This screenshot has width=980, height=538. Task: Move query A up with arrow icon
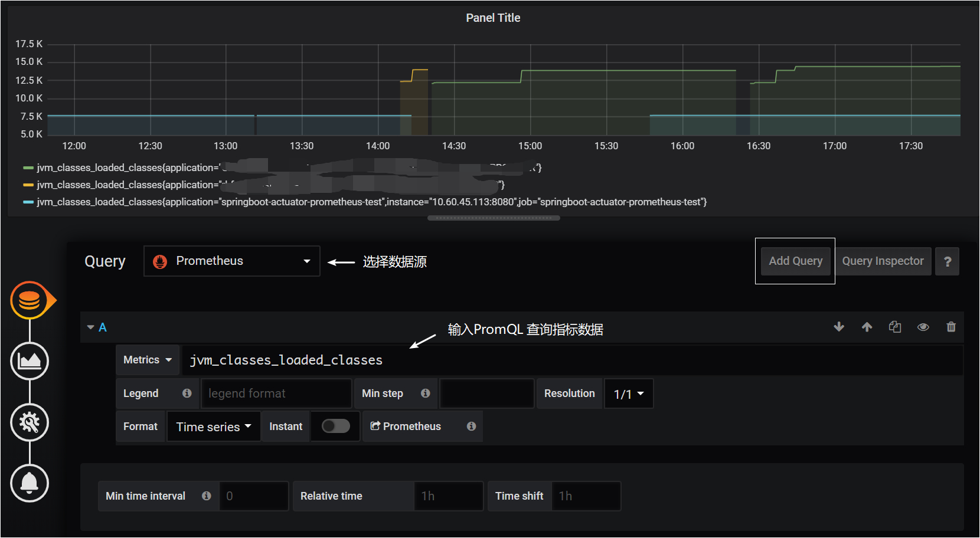click(867, 327)
